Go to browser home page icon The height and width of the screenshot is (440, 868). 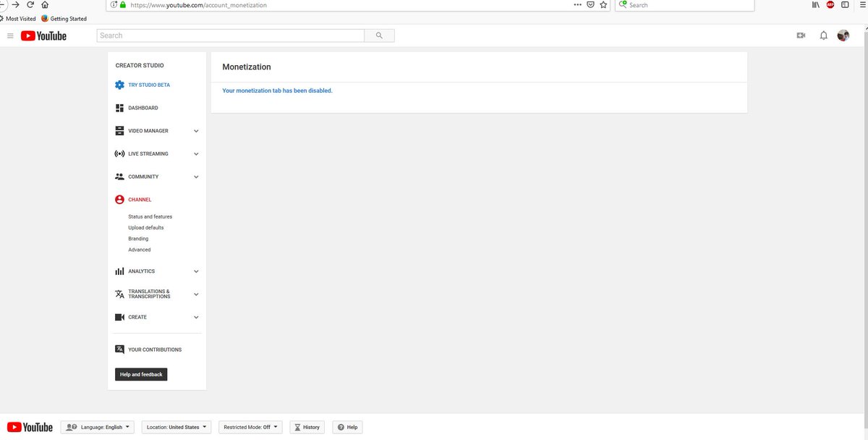pyautogui.click(x=45, y=4)
